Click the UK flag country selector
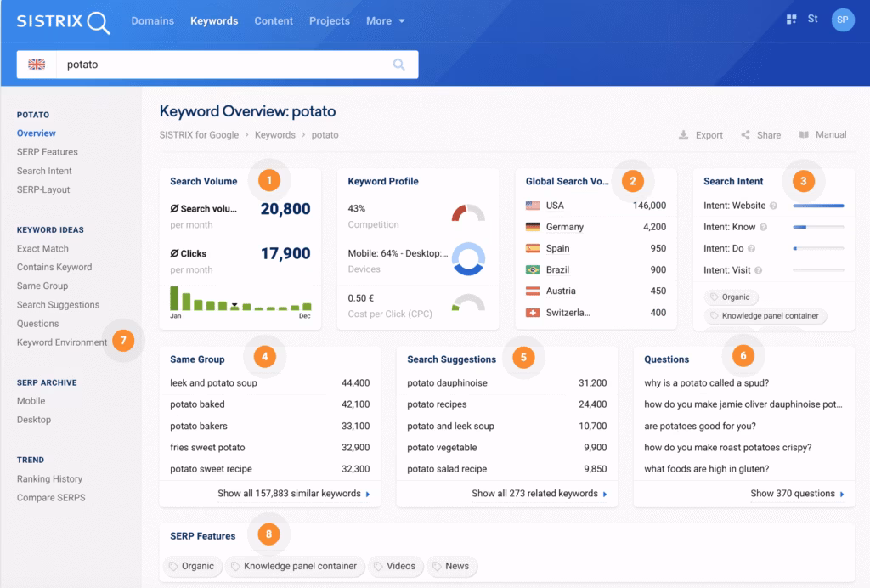870x588 pixels. (x=37, y=65)
